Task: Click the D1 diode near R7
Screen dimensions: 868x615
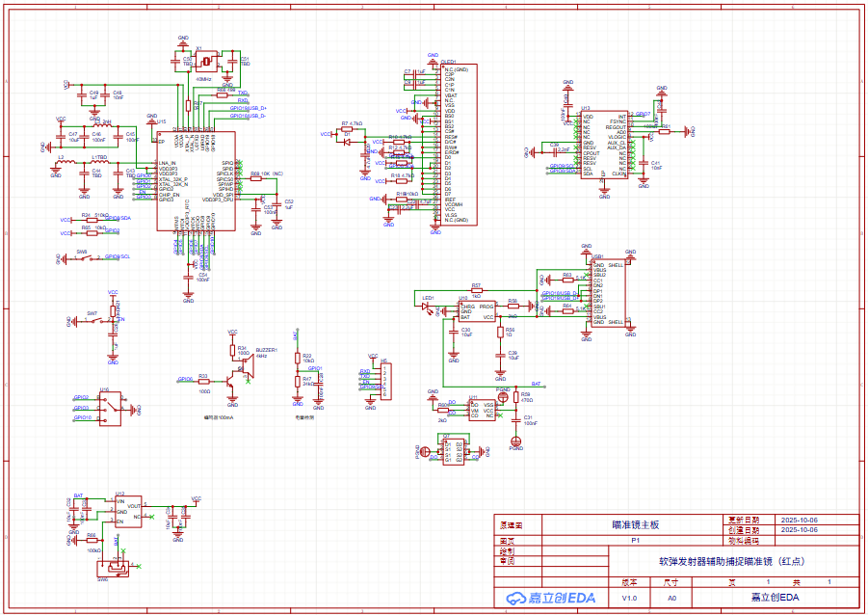Action: (x=347, y=142)
